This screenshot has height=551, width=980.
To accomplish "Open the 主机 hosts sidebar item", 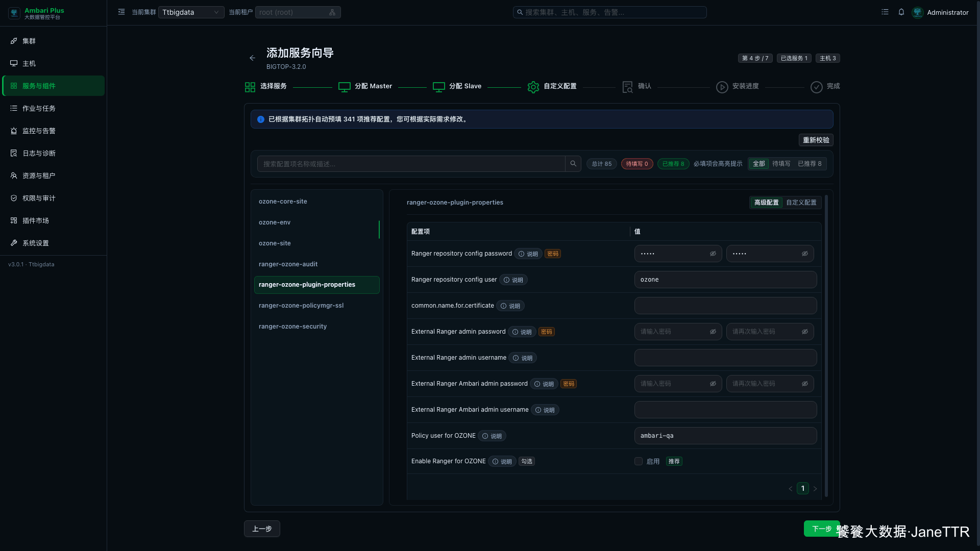I will [53, 63].
